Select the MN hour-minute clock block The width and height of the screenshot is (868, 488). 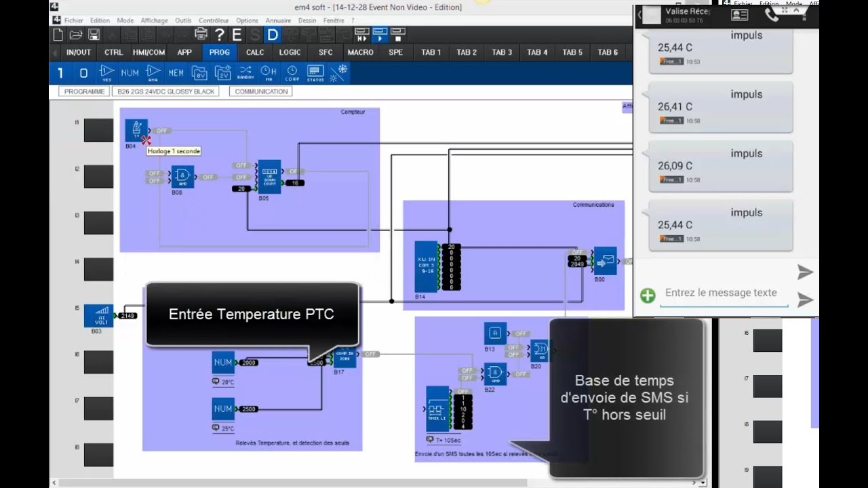click(x=269, y=73)
